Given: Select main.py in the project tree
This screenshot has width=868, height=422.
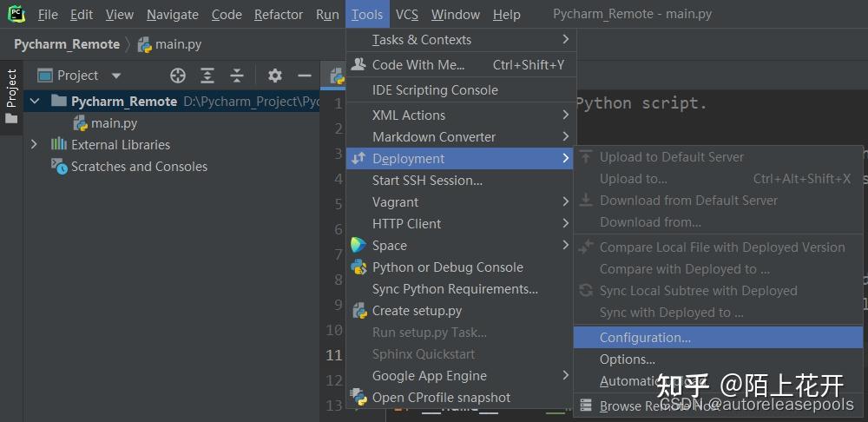Looking at the screenshot, I should coord(114,123).
